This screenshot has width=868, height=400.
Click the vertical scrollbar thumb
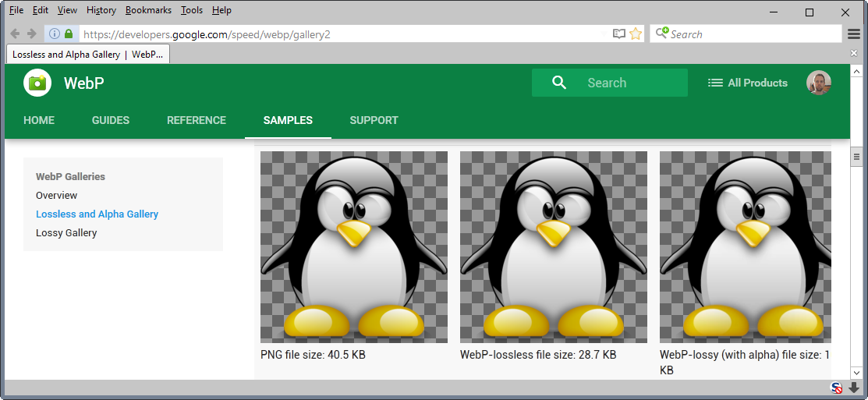[856, 157]
